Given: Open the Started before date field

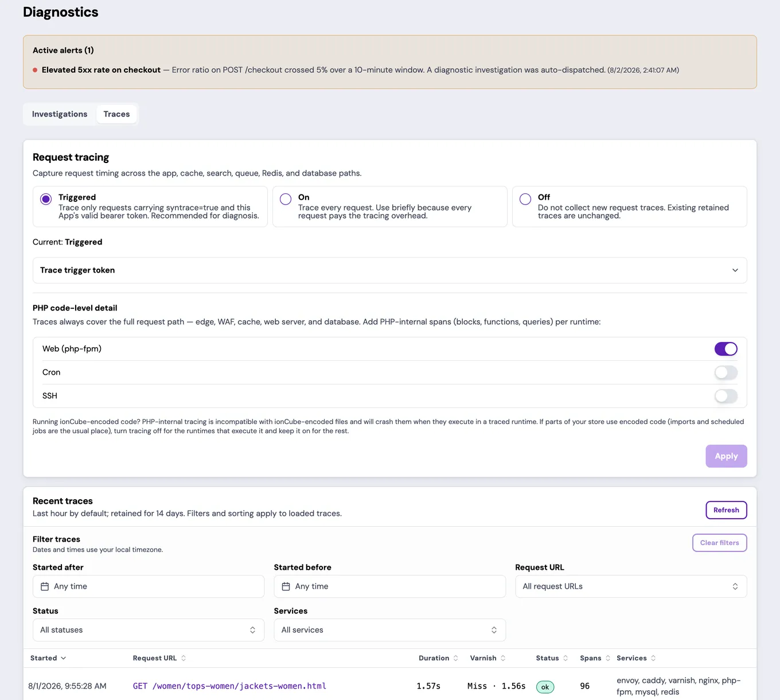Looking at the screenshot, I should click(x=389, y=586).
